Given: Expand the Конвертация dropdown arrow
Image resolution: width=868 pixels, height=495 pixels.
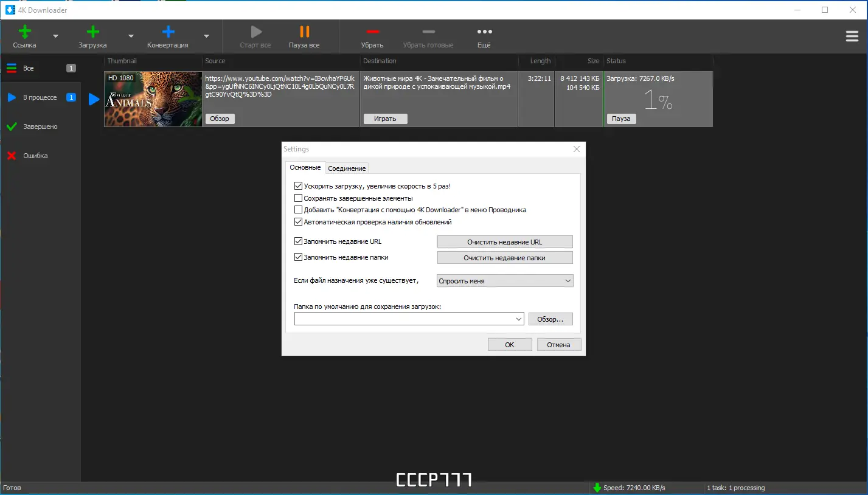Looking at the screenshot, I should point(206,36).
